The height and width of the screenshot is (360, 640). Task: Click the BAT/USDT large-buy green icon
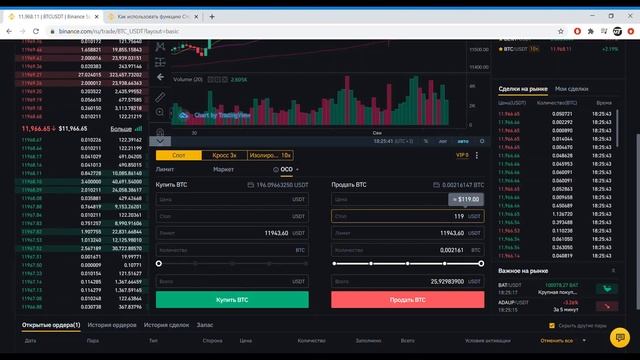pyautogui.click(x=607, y=289)
